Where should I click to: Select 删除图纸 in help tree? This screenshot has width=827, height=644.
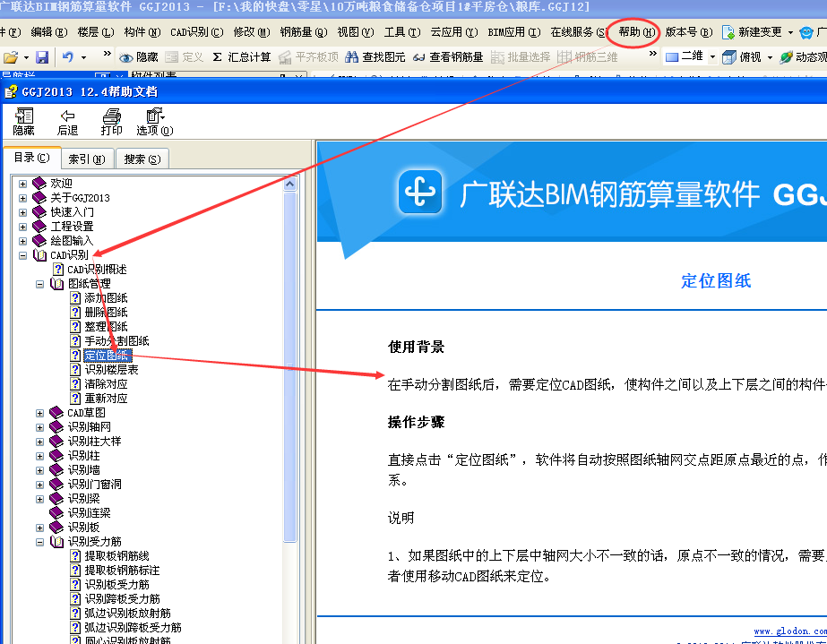tap(106, 313)
